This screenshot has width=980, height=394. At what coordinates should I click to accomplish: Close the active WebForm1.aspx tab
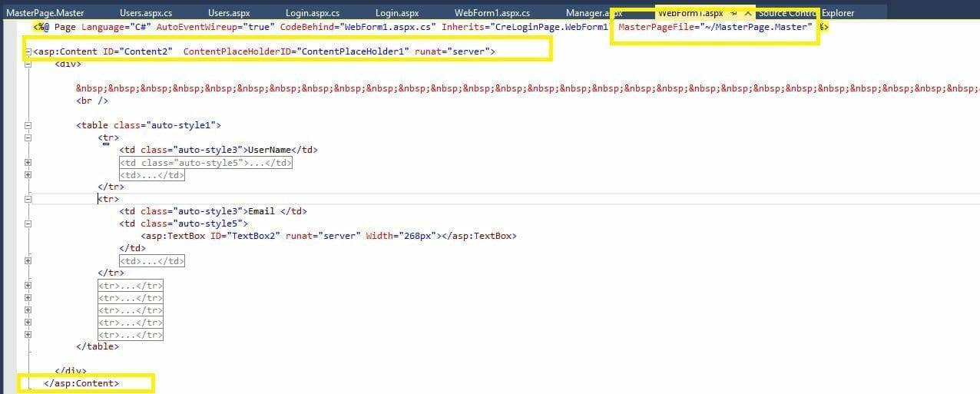coord(747,14)
